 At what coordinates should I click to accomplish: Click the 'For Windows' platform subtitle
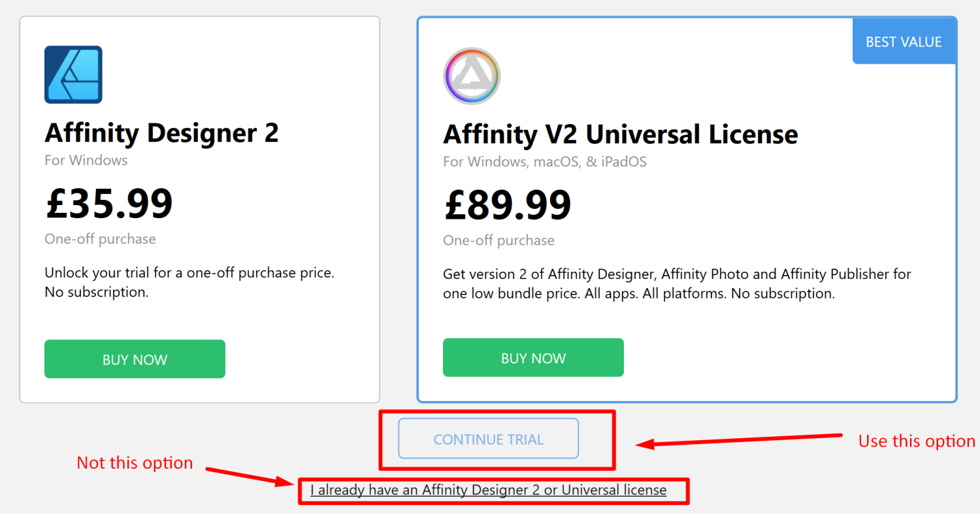(86, 160)
